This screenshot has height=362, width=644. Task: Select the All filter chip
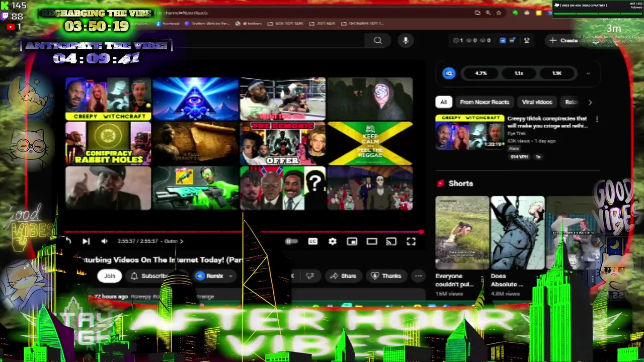click(444, 102)
